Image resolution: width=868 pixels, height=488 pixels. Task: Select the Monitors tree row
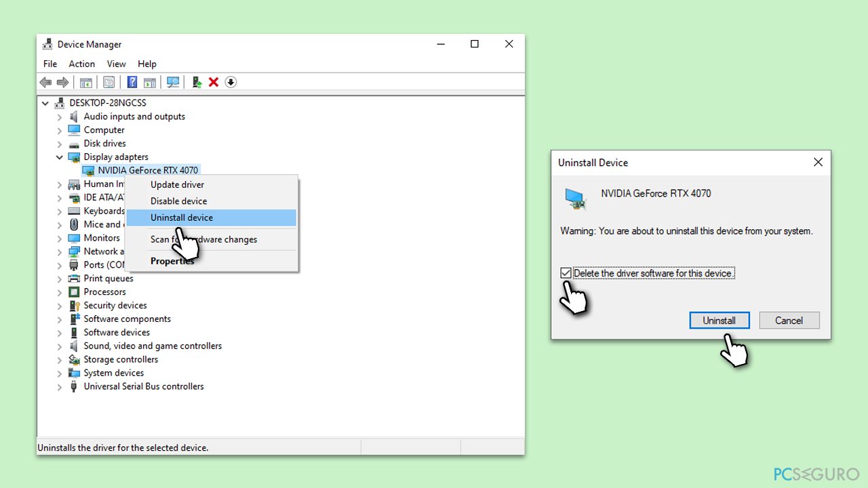click(102, 238)
